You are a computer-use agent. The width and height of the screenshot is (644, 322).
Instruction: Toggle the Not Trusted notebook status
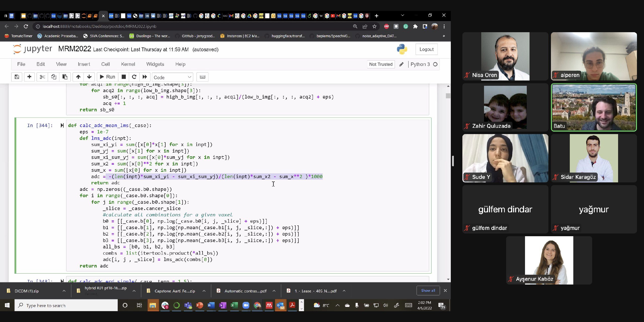click(380, 64)
